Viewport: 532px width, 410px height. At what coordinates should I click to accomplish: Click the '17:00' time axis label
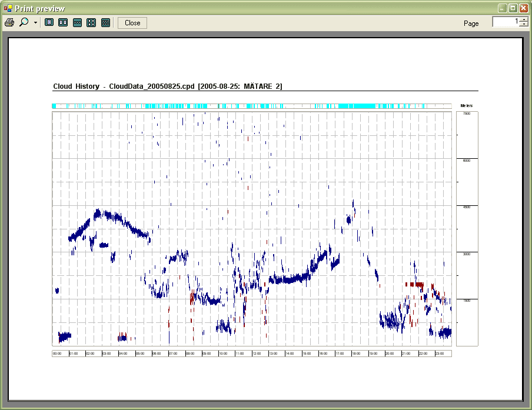pos(340,354)
